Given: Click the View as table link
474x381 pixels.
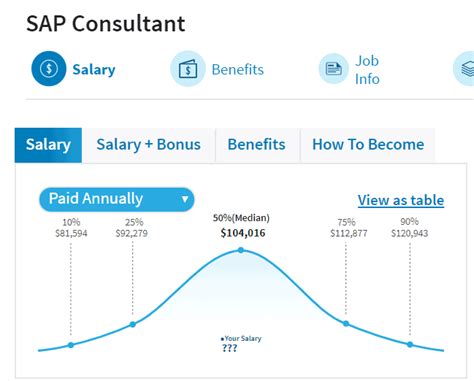Looking at the screenshot, I should (401, 200).
